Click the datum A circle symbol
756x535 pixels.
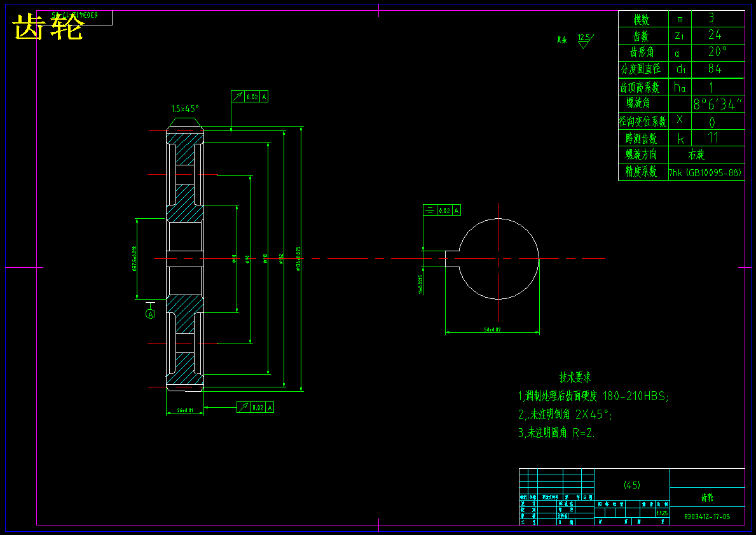point(151,314)
